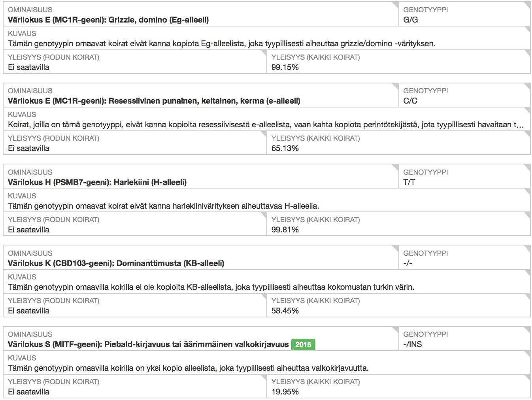Open the Dominanttimusta (KB-alleeli) trait title
Screen dimensions: 532x400
tap(116, 263)
